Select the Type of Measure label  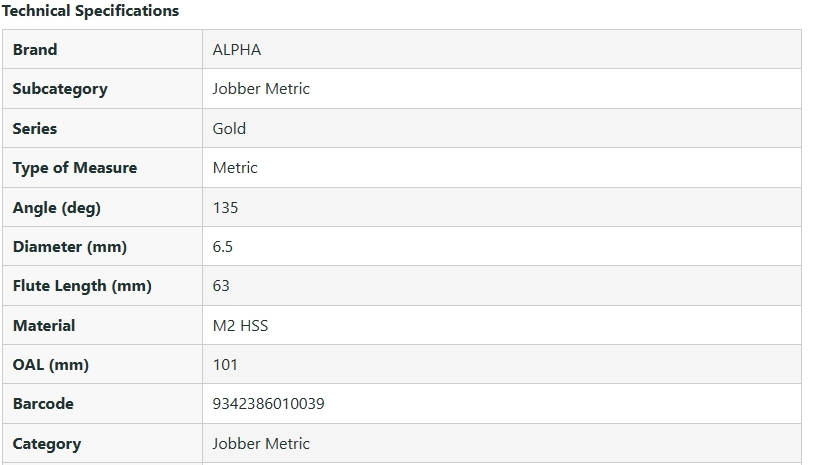point(75,168)
